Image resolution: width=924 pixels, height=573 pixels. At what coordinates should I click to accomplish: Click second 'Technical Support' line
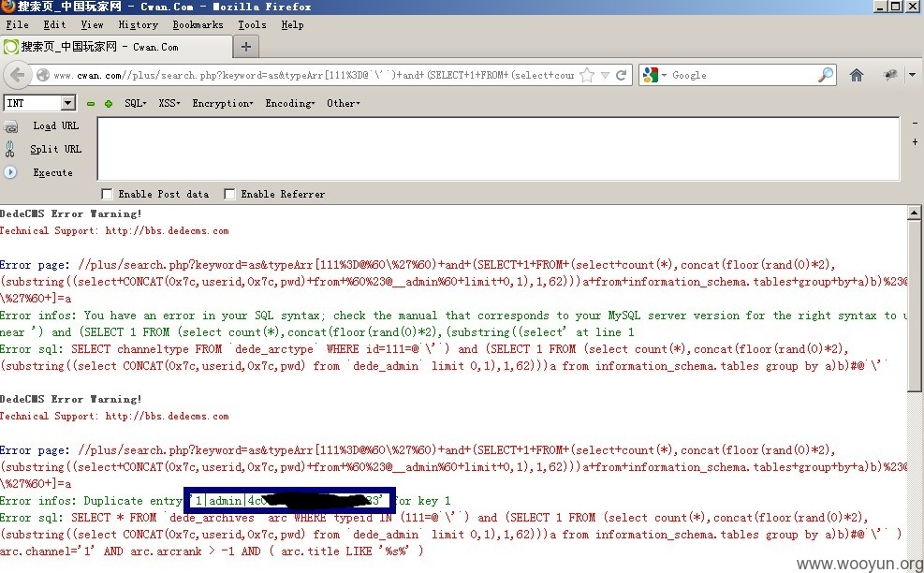point(114,416)
